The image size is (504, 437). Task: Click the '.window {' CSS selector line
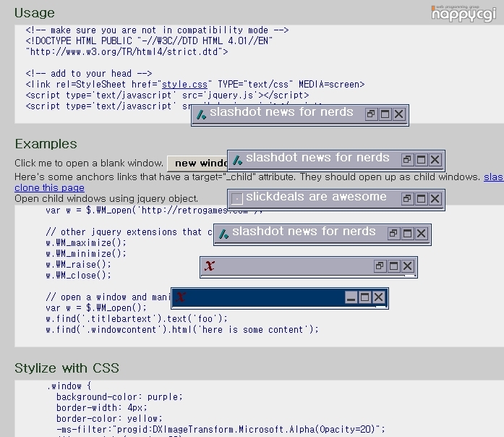(x=69, y=386)
